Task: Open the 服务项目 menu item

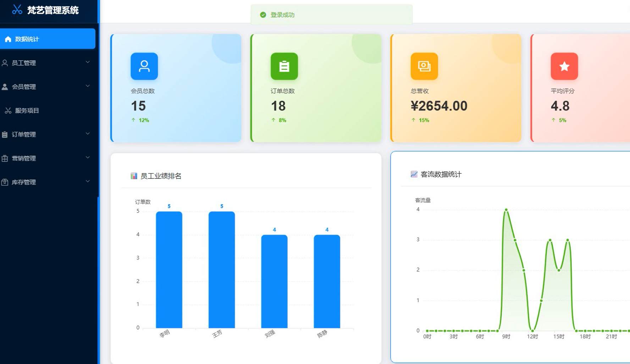Action: click(x=48, y=110)
